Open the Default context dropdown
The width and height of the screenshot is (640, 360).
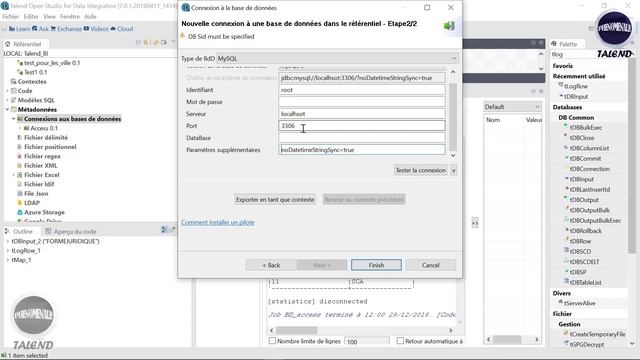click(512, 107)
